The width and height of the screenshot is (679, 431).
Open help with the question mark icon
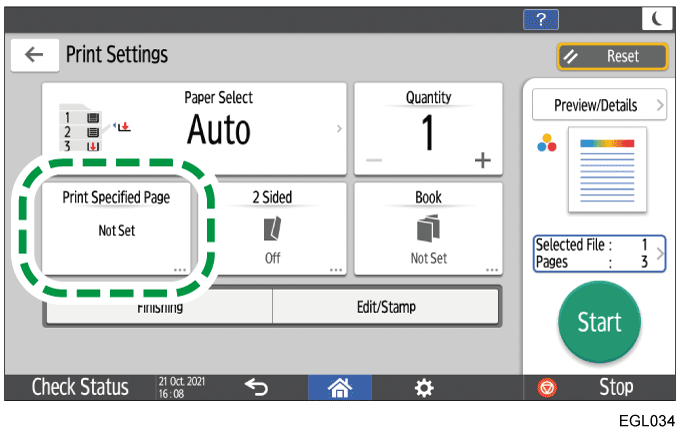(542, 19)
